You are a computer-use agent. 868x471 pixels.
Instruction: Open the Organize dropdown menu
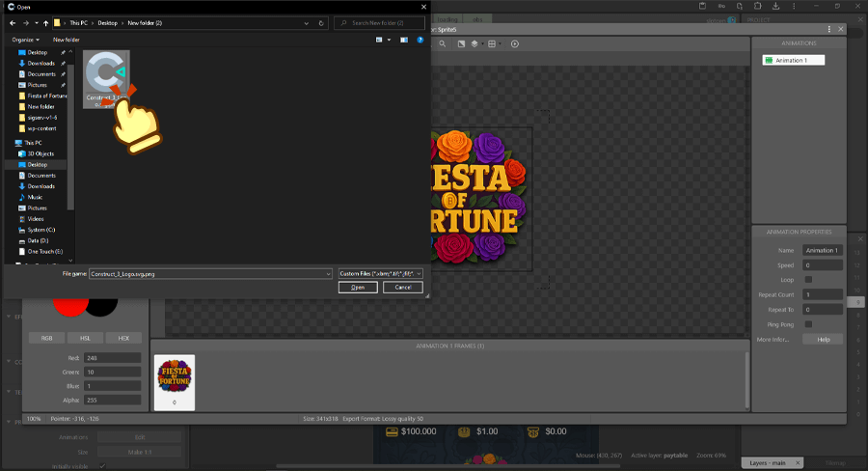(x=25, y=40)
